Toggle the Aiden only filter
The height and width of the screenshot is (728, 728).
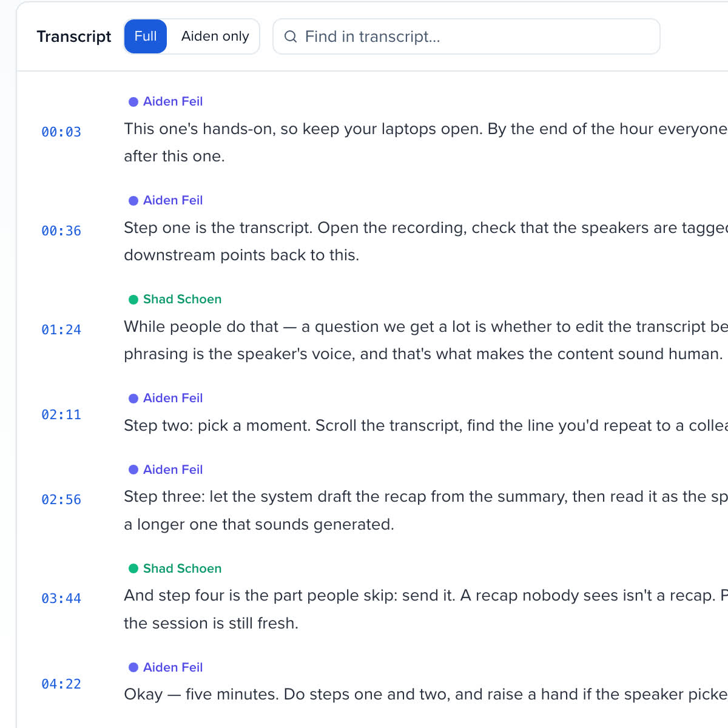[x=215, y=36]
